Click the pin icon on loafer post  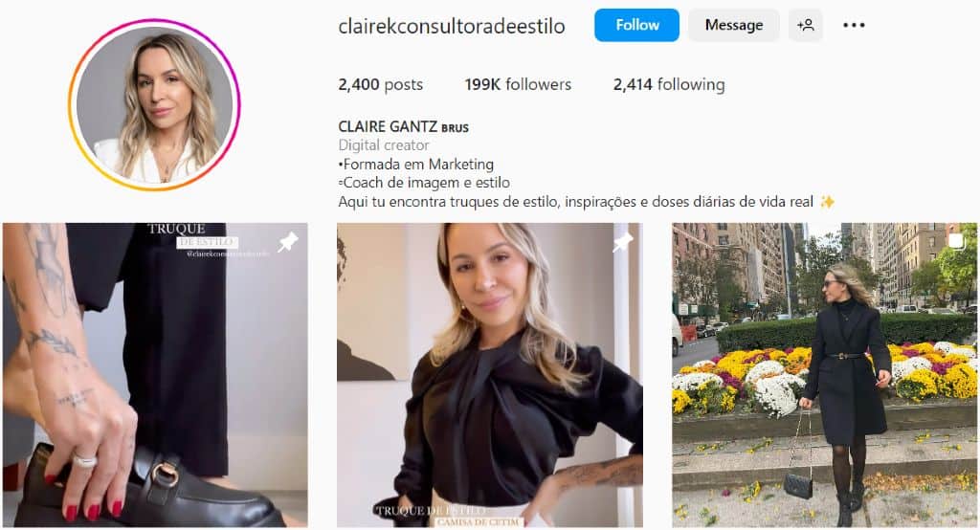point(288,242)
